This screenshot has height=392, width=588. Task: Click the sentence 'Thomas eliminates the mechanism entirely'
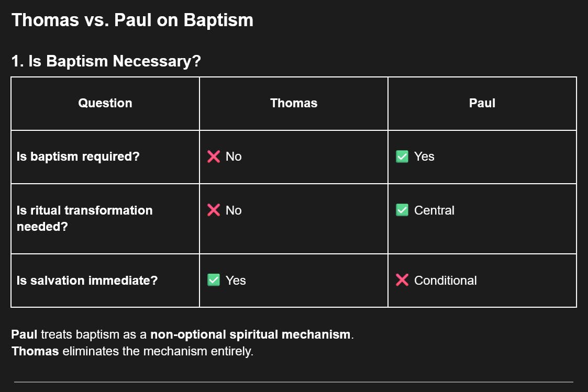pyautogui.click(x=132, y=351)
